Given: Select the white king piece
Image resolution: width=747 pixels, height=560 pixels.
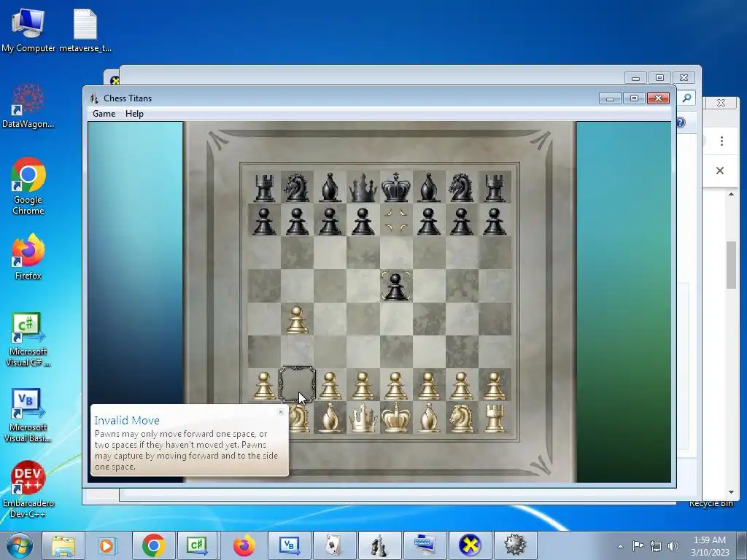Looking at the screenshot, I should pos(395,418).
